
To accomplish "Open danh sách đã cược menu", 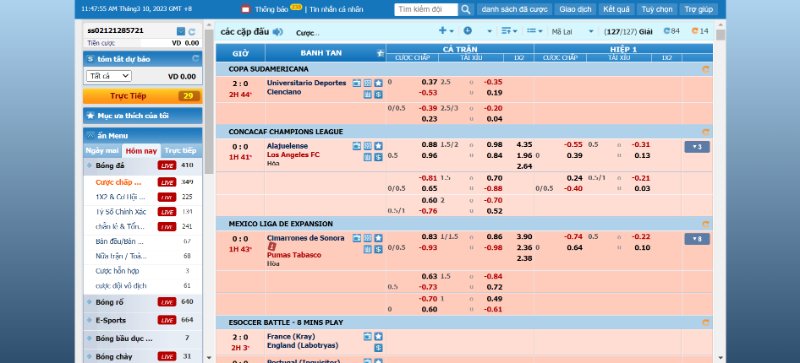I will tap(514, 9).
